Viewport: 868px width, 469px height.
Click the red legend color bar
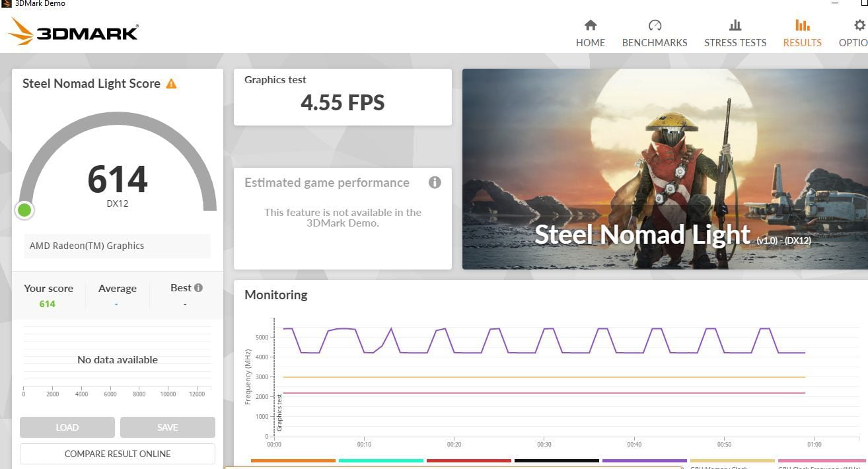pos(469,460)
